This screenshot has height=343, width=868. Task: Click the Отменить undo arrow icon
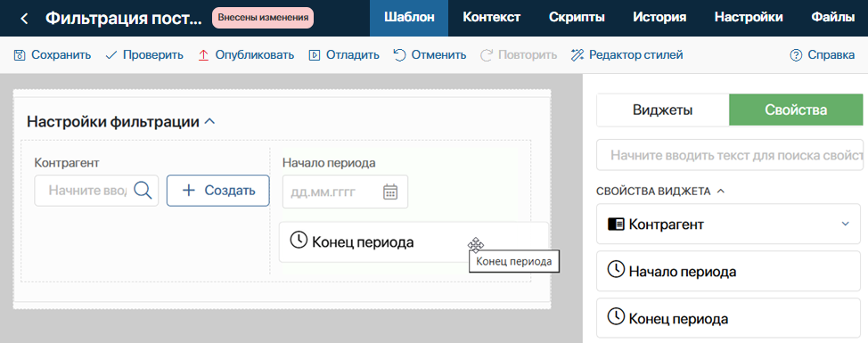point(399,54)
